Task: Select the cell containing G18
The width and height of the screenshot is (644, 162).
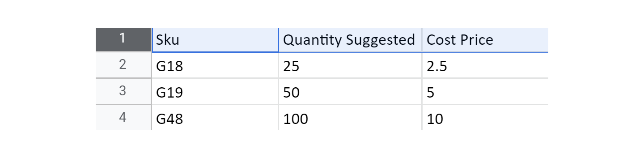Action: coord(215,66)
